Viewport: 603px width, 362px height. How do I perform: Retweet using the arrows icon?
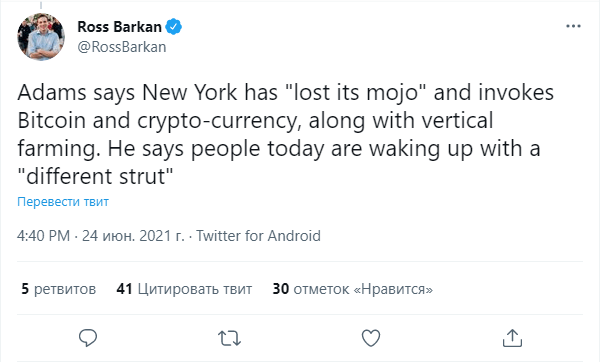tap(230, 339)
